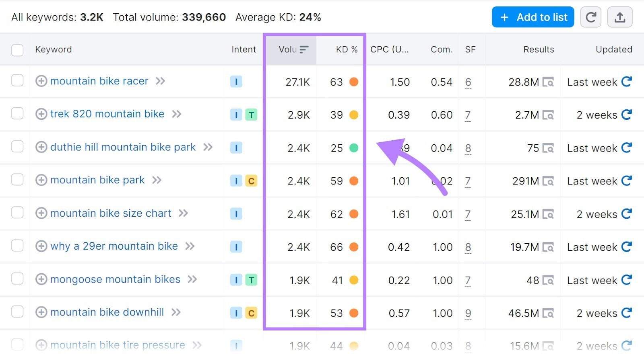Click plus icon beside mongoose mountain bikes

coord(41,279)
